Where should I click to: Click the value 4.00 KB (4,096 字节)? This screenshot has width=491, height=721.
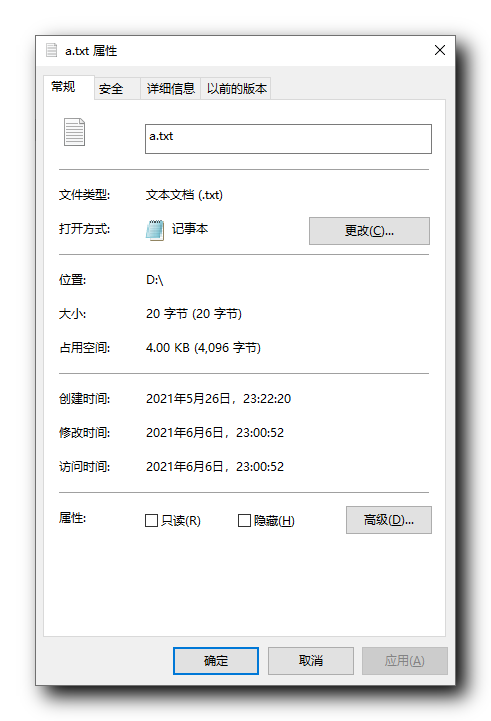click(x=203, y=348)
